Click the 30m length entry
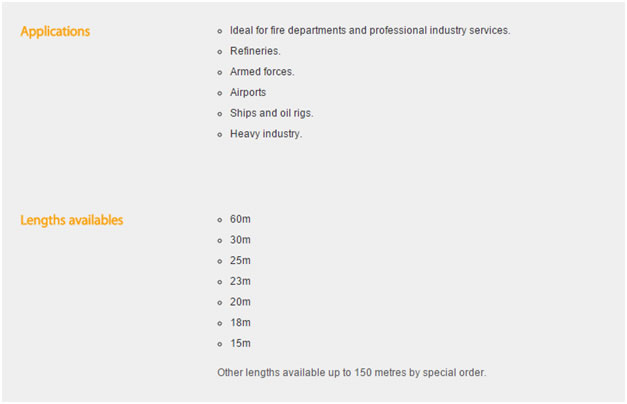This screenshot has width=627, height=404. tap(240, 240)
